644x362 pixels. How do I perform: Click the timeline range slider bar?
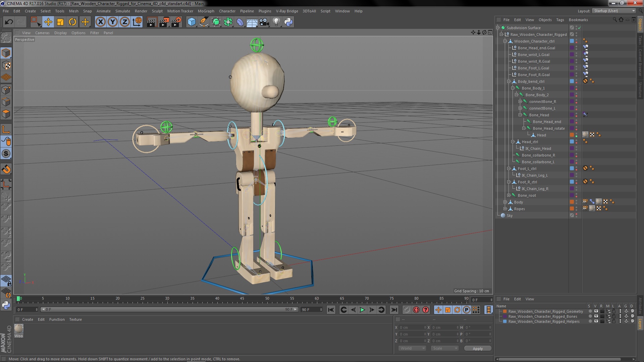click(169, 309)
